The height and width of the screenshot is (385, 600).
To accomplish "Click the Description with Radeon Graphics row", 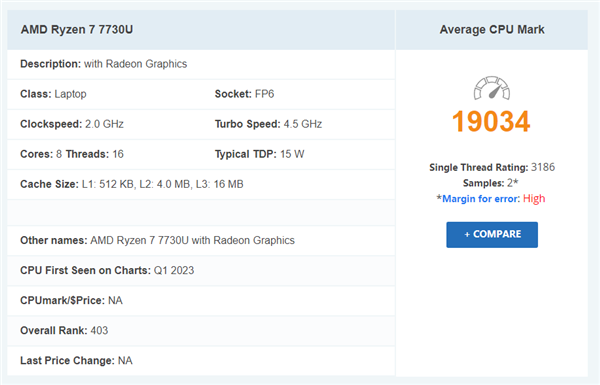I will click(x=201, y=64).
